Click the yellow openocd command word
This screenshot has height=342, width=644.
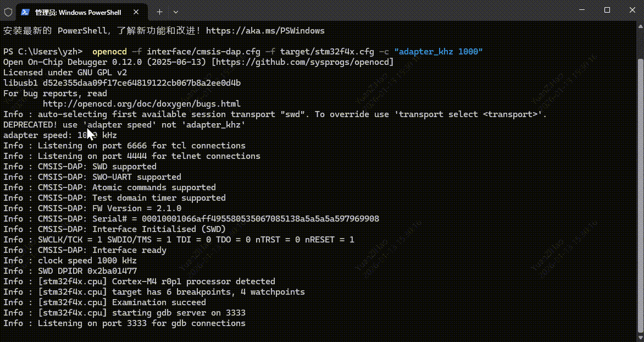click(x=109, y=52)
